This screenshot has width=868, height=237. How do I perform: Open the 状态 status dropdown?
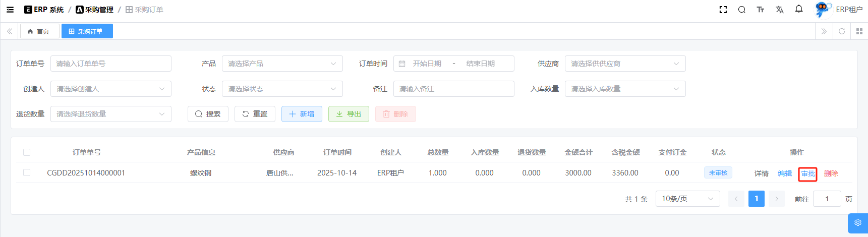point(282,89)
